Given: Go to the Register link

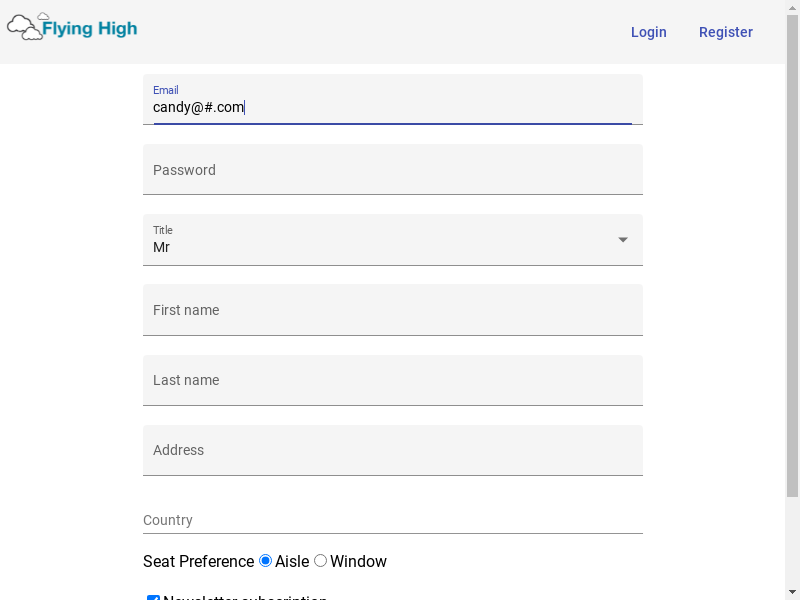Looking at the screenshot, I should coord(726,32).
